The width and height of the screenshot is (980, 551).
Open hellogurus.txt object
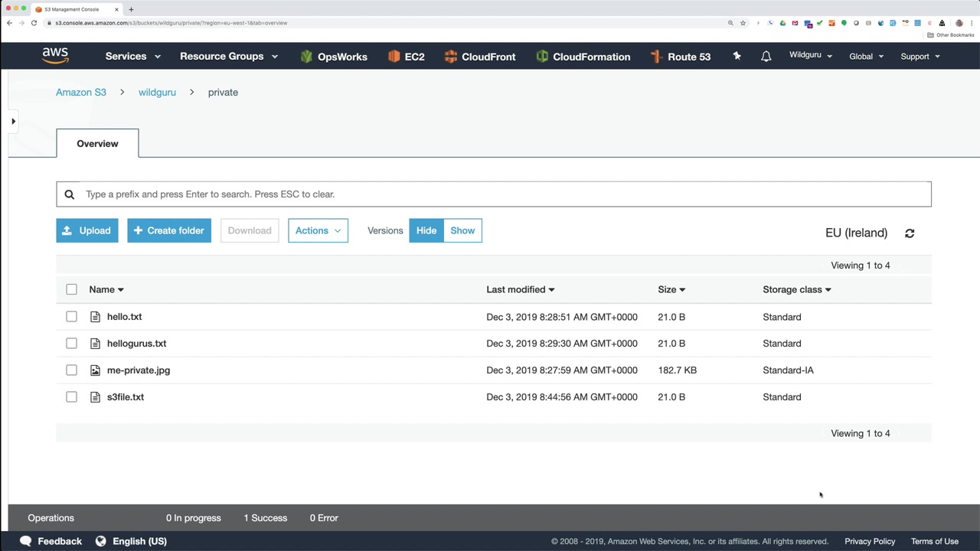(x=137, y=344)
